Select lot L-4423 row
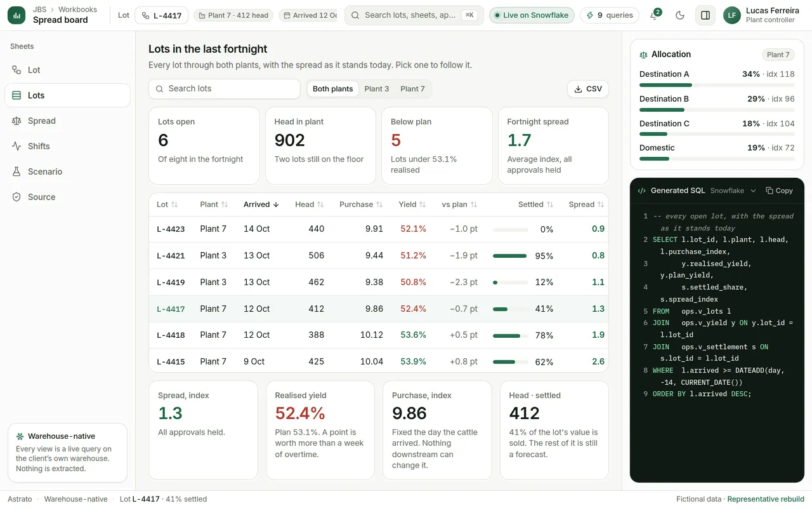The height and width of the screenshot is (508, 812). tap(379, 229)
